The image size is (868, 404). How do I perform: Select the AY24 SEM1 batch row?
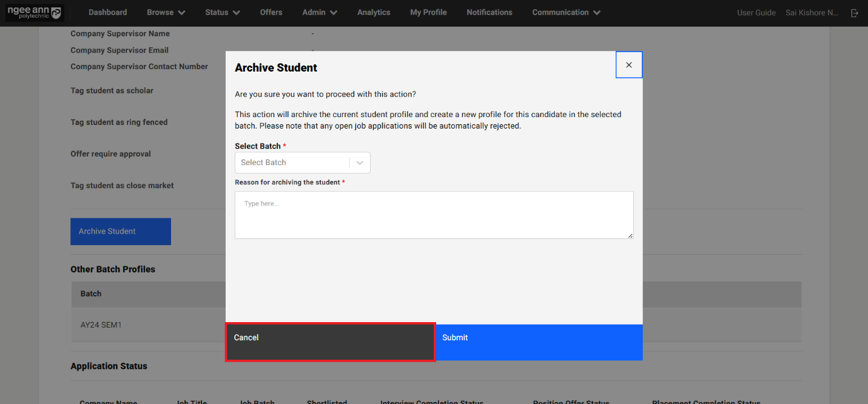pyautogui.click(x=101, y=325)
